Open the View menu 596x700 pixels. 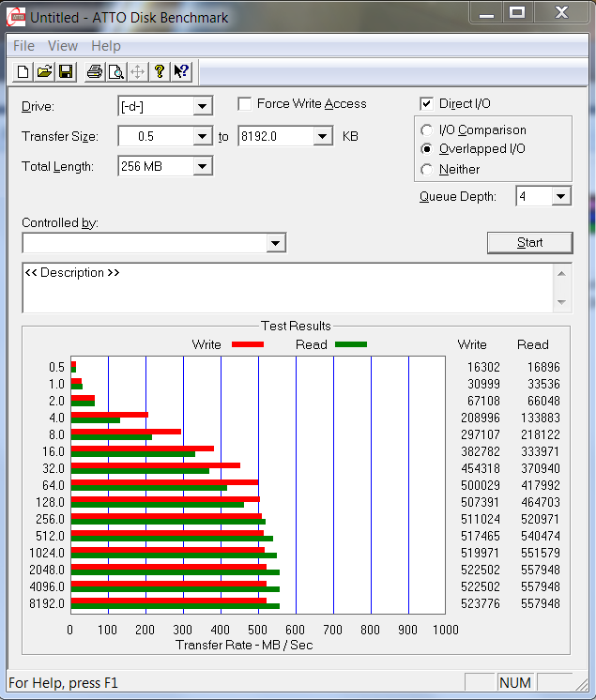(x=63, y=46)
